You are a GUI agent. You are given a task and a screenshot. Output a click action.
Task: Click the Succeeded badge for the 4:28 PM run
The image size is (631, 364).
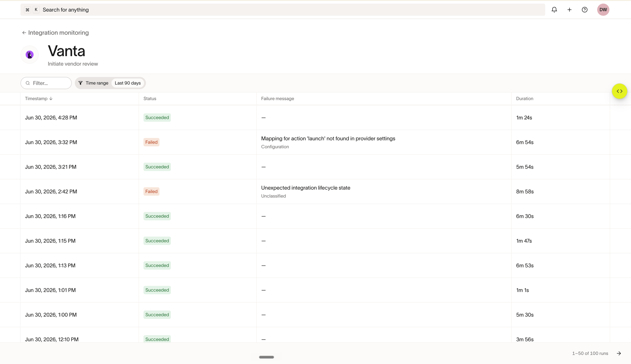(x=157, y=118)
